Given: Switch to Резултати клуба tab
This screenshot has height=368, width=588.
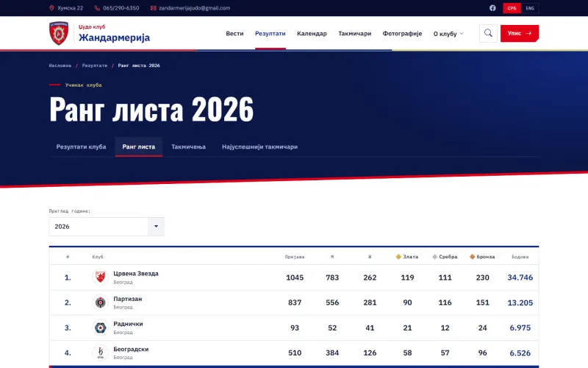Looking at the screenshot, I should pyautogui.click(x=81, y=146).
